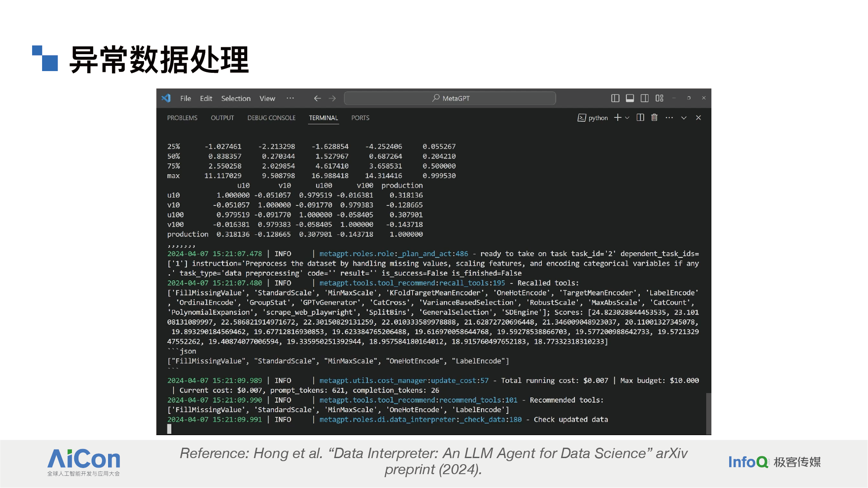The image size is (868, 488).
Task: Split the terminal
Action: pos(640,117)
